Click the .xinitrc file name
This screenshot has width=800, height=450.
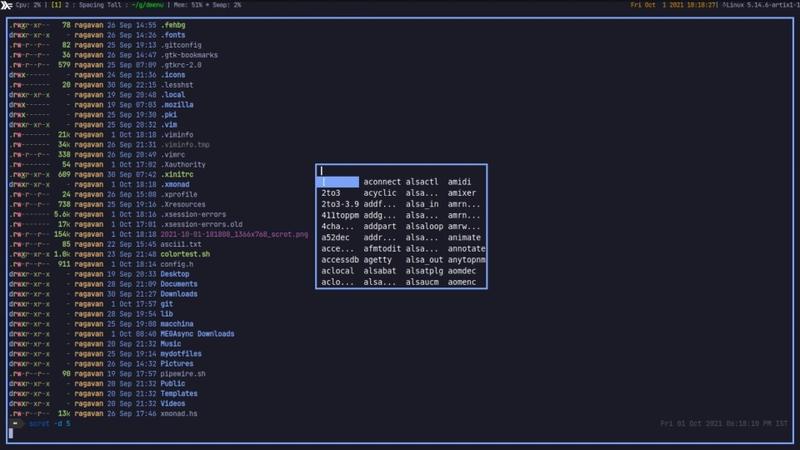(x=177, y=174)
